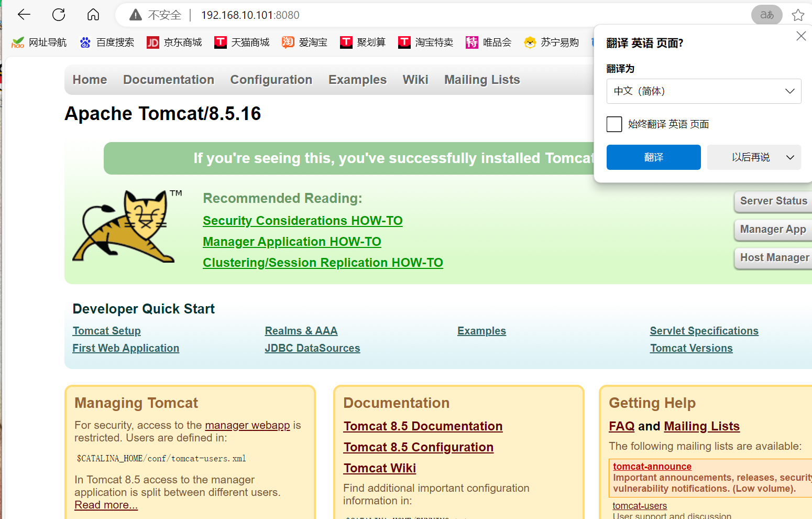Open the tomcat-users mailing list link

coord(640,506)
